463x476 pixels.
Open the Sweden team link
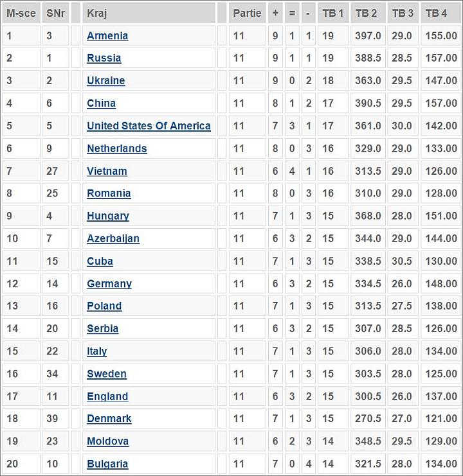point(107,374)
